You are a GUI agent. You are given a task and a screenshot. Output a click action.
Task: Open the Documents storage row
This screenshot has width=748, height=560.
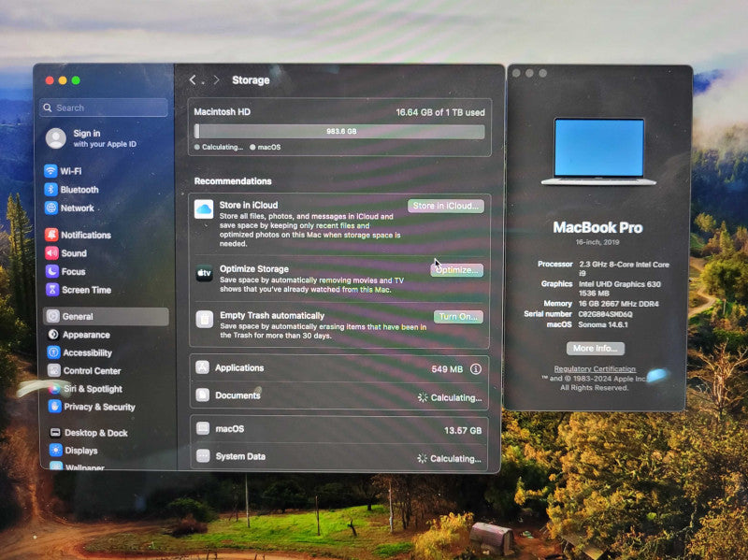[339, 395]
